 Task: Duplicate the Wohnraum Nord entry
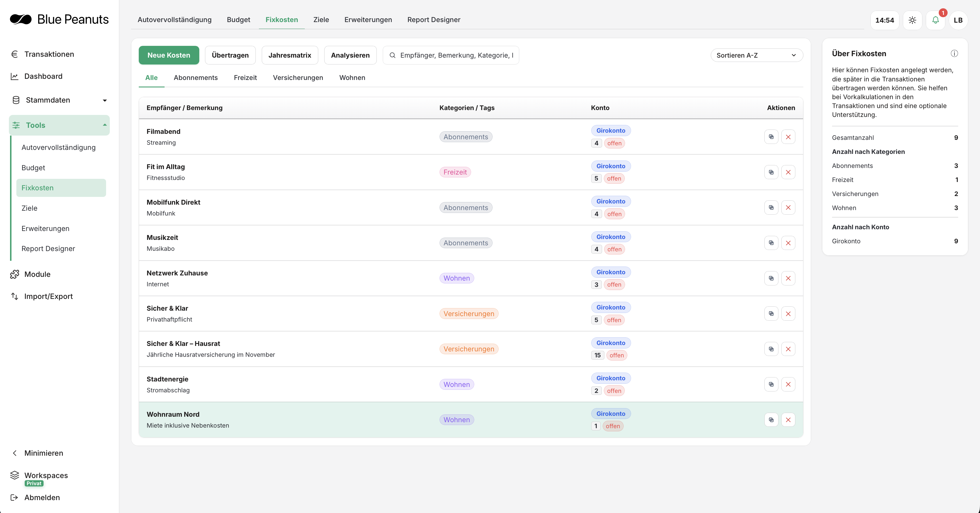(771, 420)
